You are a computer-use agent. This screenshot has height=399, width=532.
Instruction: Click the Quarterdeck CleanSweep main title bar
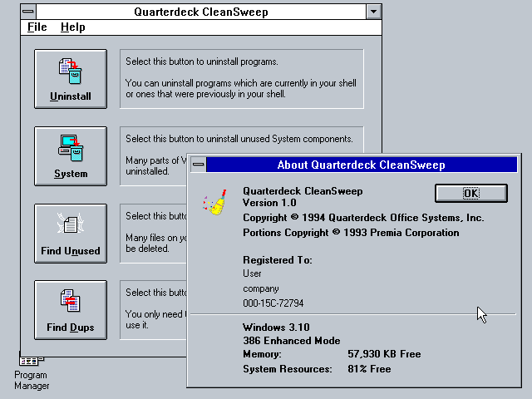pyautogui.click(x=201, y=12)
